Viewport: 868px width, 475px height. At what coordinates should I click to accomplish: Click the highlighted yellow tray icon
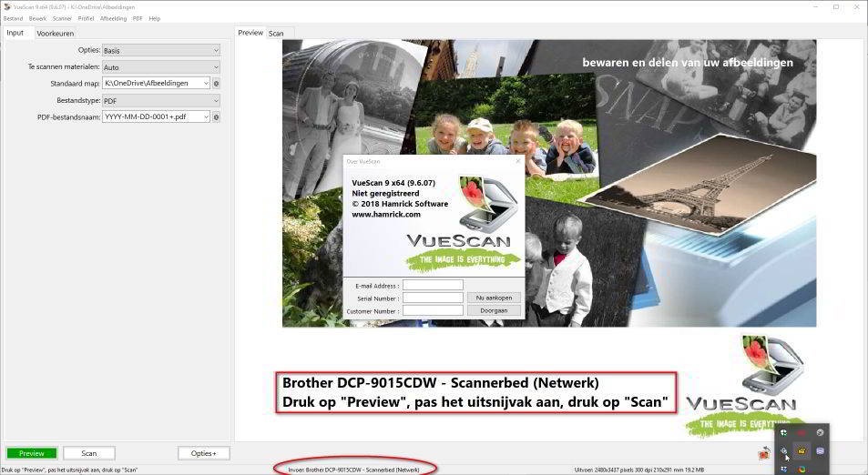pos(802,450)
